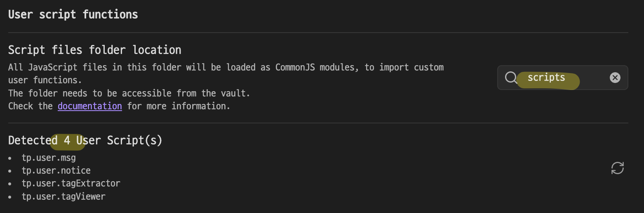Image resolution: width=644 pixels, height=213 pixels.
Task: Clear the scripts folder search field
Action: (615, 78)
